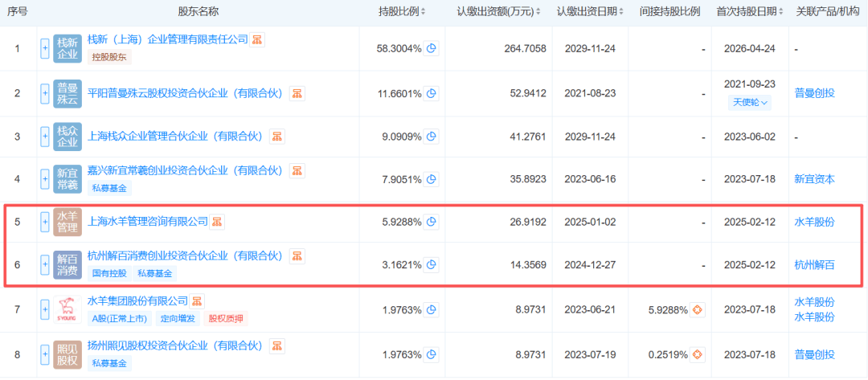Click 私募基金 tag under 扬州照见股权投资
Screen dimensions: 868x380
click(x=109, y=363)
